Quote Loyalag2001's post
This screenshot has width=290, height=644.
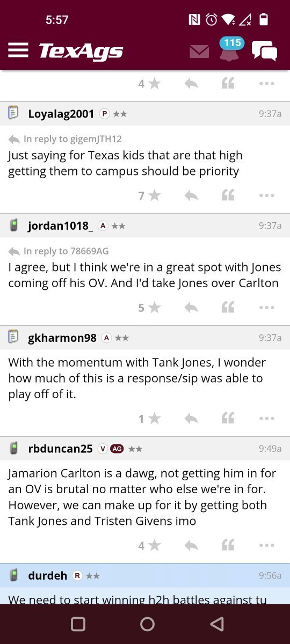pos(228,195)
